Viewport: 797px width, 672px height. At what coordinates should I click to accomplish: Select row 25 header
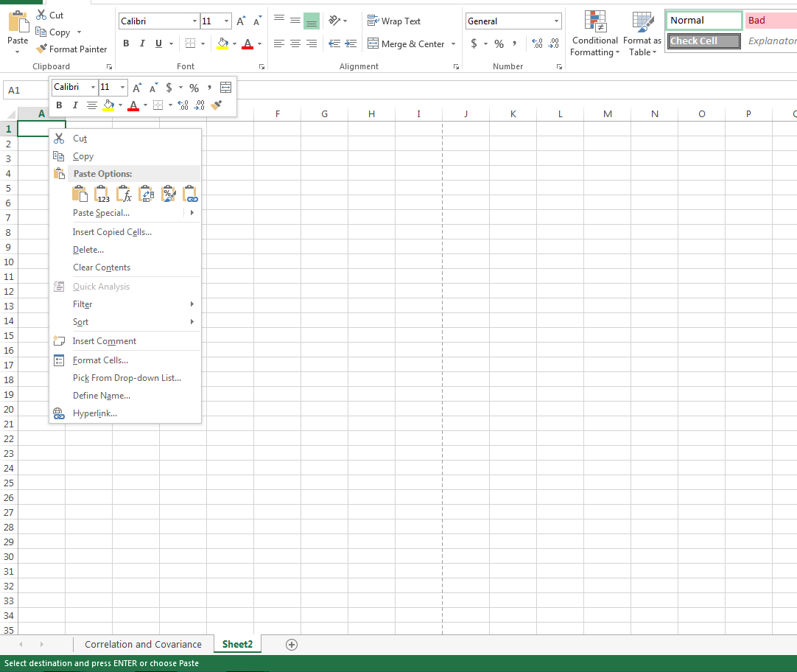point(9,483)
